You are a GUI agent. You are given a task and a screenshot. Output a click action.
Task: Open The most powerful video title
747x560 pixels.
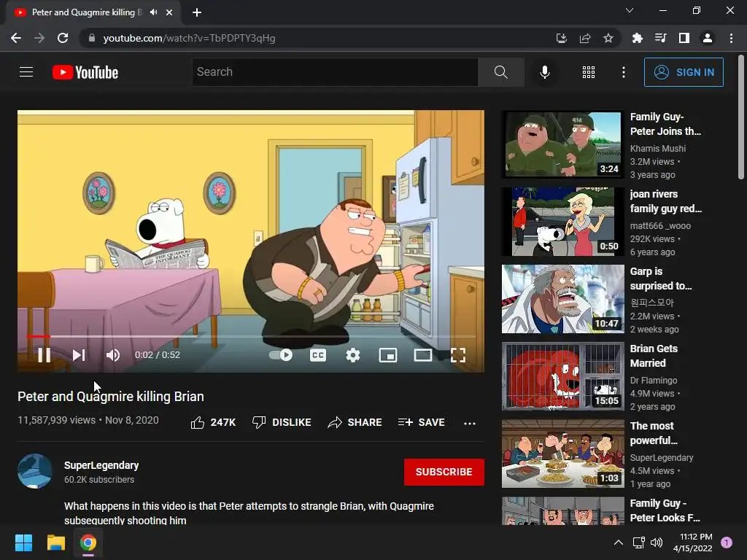[x=654, y=433]
